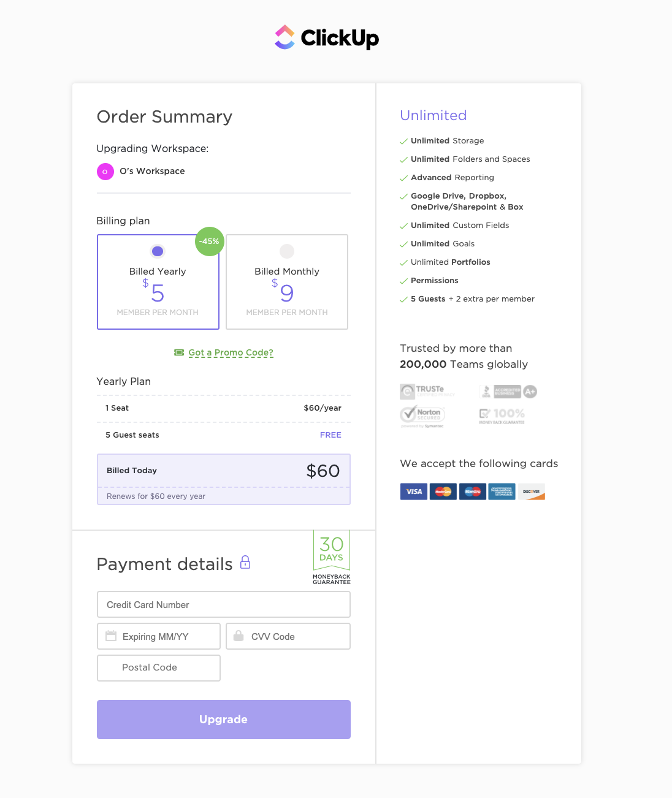
Task: Click 'Unlimited Portfolios' feature text
Action: click(x=451, y=262)
